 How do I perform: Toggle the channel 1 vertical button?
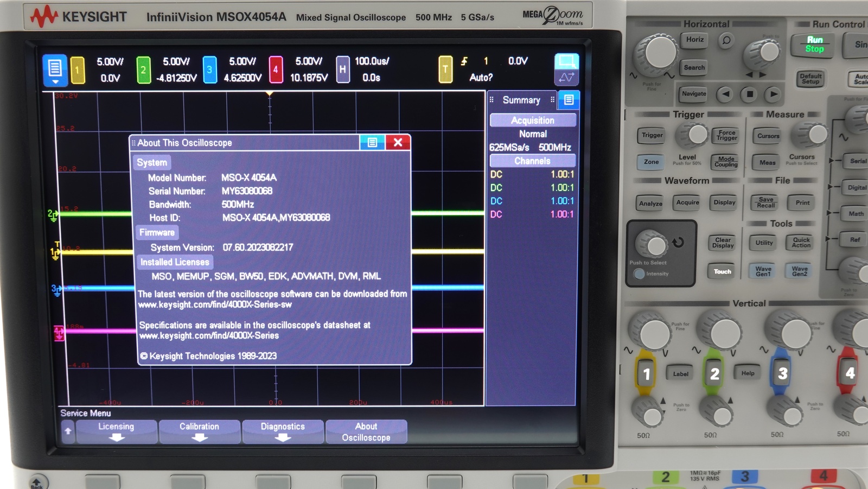point(646,373)
